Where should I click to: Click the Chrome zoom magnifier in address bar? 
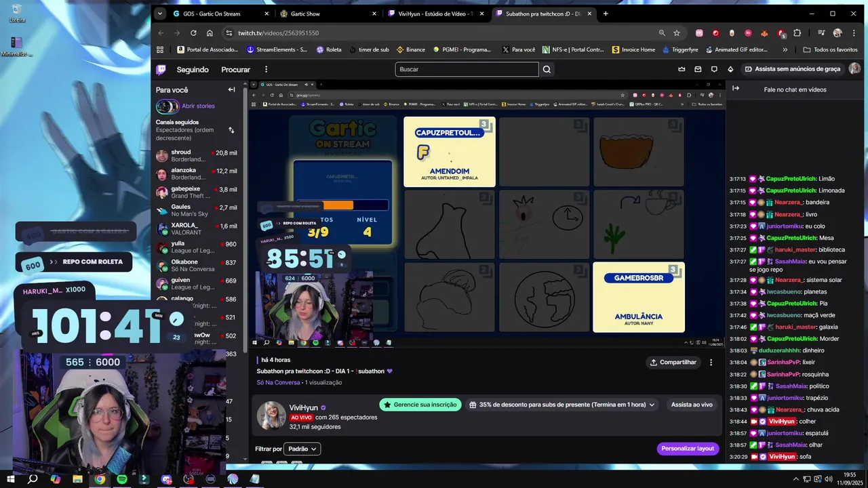point(662,33)
